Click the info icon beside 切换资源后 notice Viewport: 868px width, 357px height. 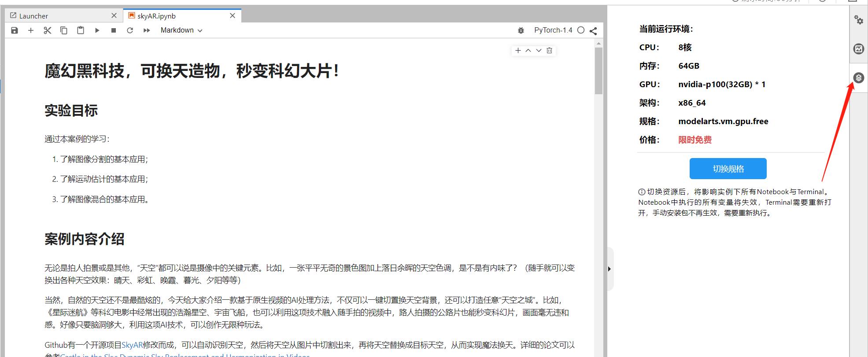point(642,192)
